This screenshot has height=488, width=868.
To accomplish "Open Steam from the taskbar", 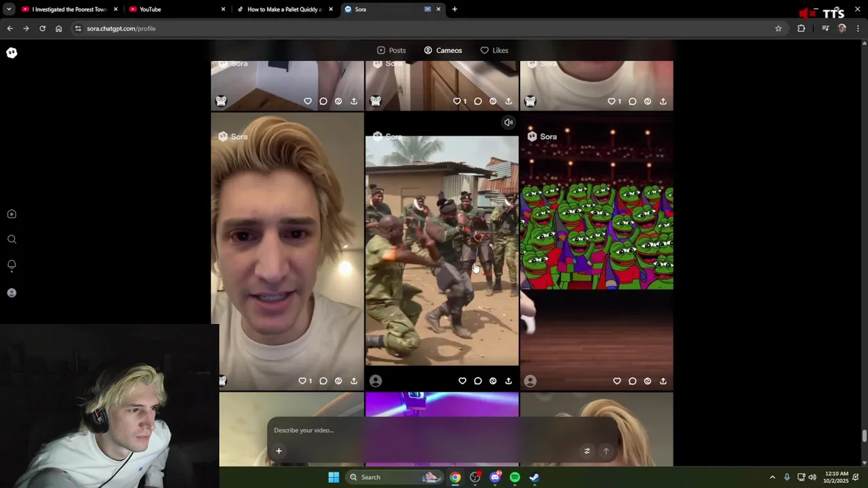I will [534, 477].
